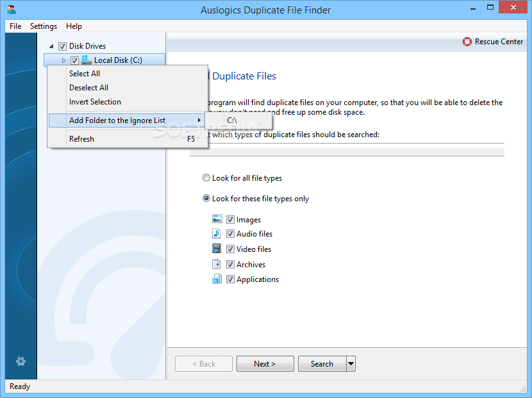Click the < Back button
Image resolution: width=532 pixels, height=398 pixels.
[204, 364]
